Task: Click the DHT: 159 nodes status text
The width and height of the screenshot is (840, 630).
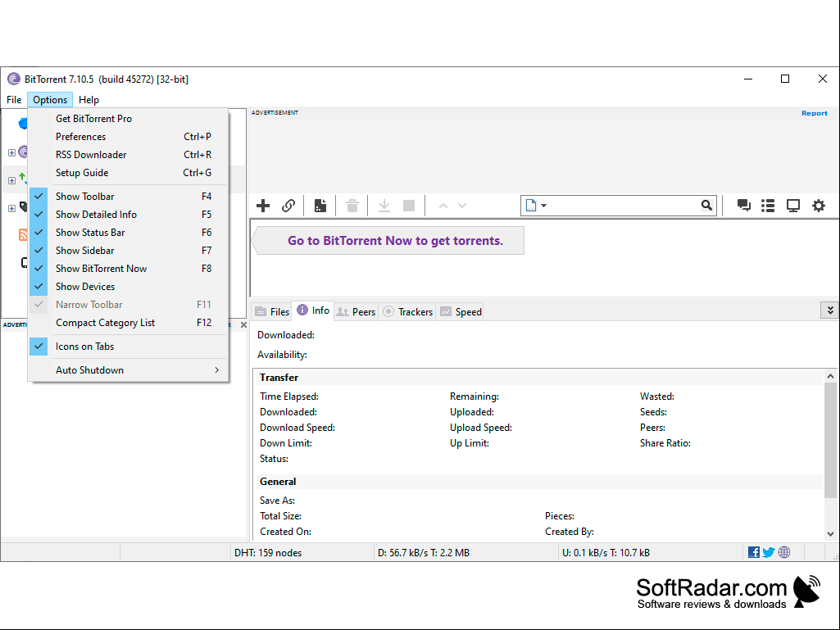Action: tap(268, 553)
